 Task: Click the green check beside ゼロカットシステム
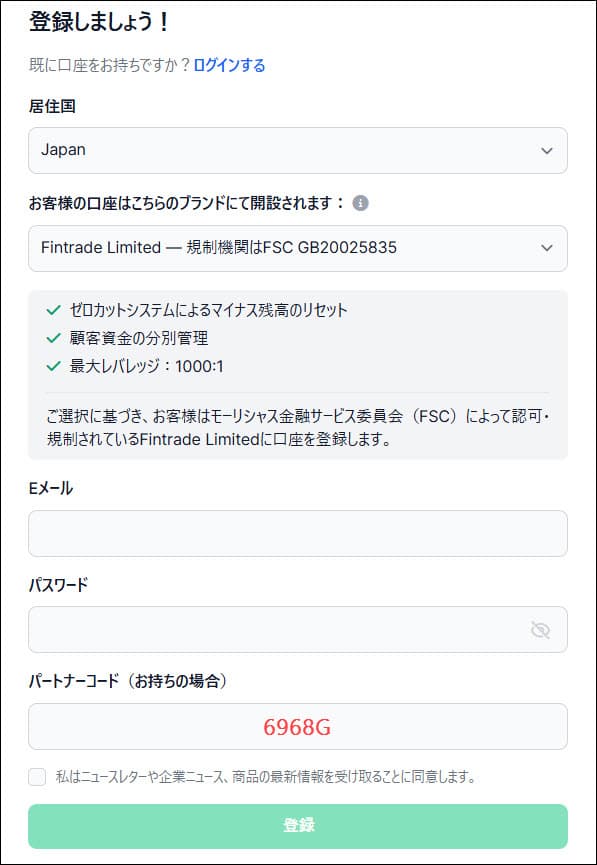(54, 310)
